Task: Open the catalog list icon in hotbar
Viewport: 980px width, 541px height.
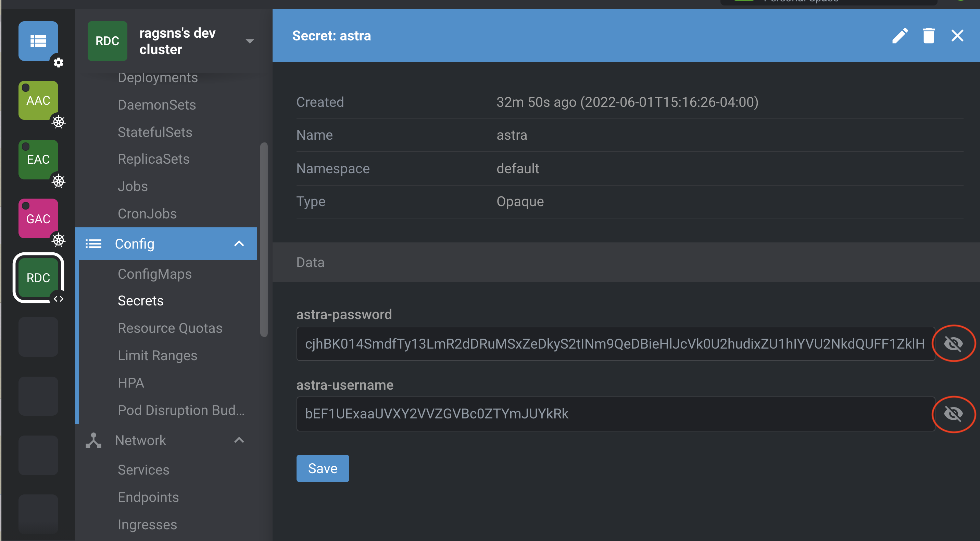Action: coord(38,41)
